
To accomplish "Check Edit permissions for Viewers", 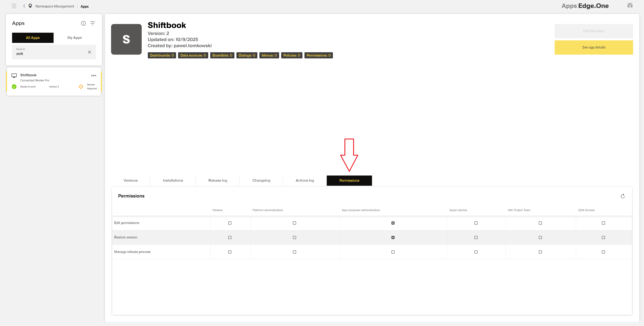I will coord(230,223).
